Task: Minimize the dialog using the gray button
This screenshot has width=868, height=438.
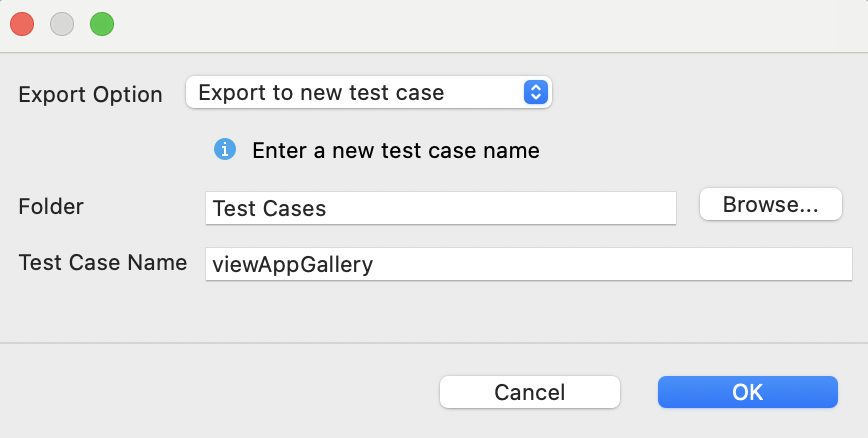Action: (62, 24)
